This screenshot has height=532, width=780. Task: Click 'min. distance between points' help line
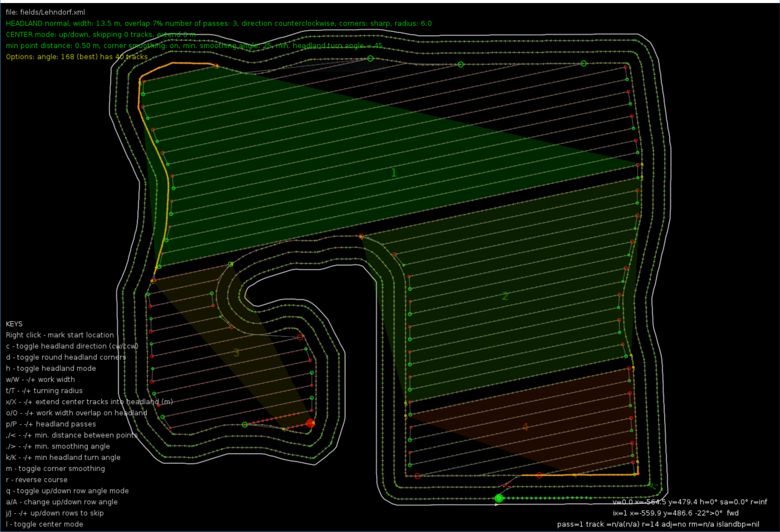pyautogui.click(x=72, y=435)
